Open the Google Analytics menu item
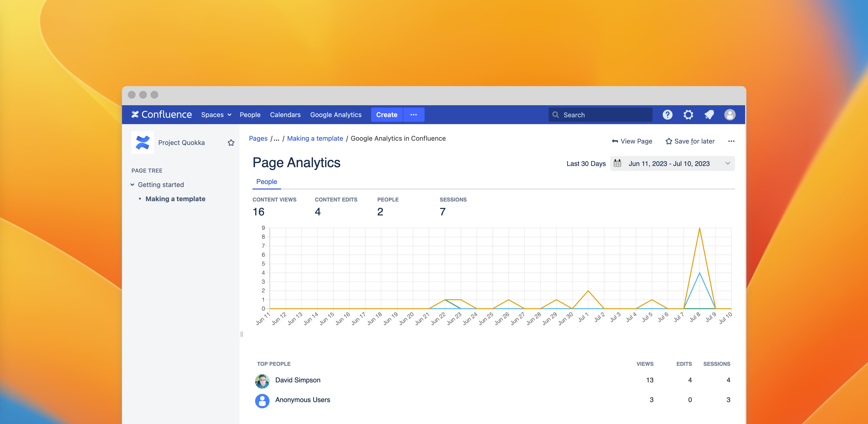The height and width of the screenshot is (424, 868). coord(336,115)
